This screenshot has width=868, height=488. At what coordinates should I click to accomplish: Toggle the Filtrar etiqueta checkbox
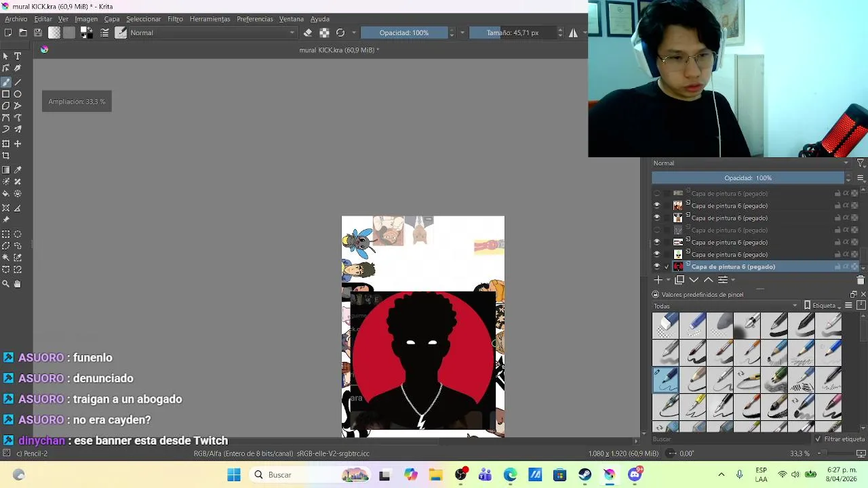click(818, 439)
